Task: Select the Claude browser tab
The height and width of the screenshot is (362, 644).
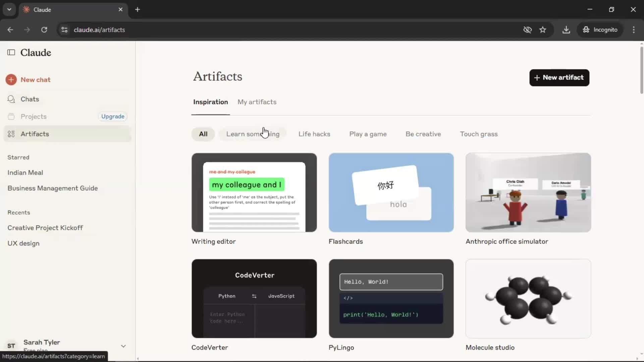Action: coord(73,10)
